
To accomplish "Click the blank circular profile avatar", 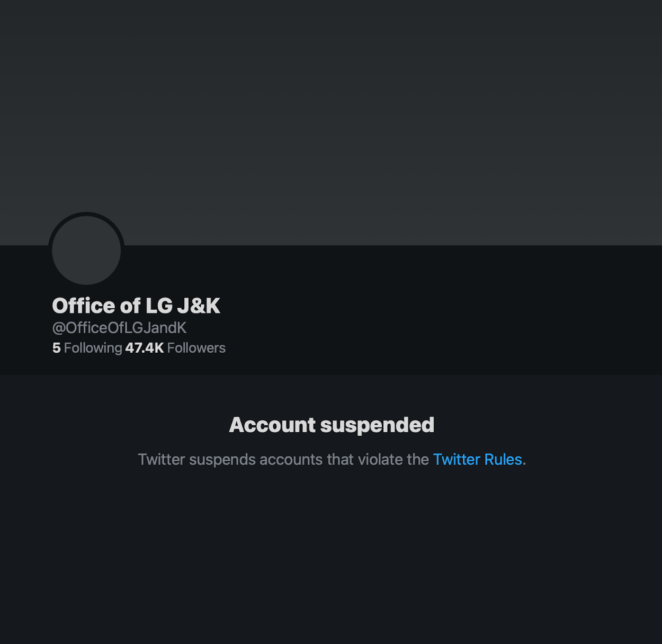I will [86, 250].
